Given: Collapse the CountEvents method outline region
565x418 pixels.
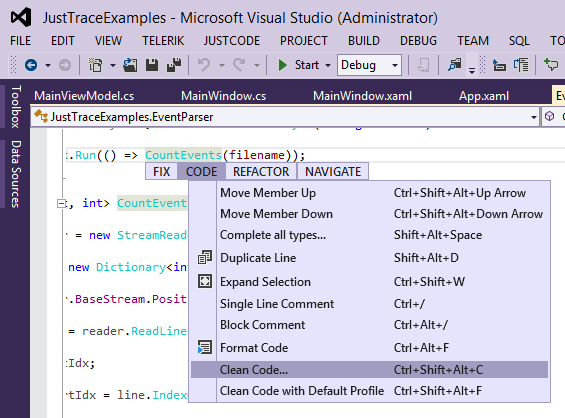Looking at the screenshot, I should point(62,204).
